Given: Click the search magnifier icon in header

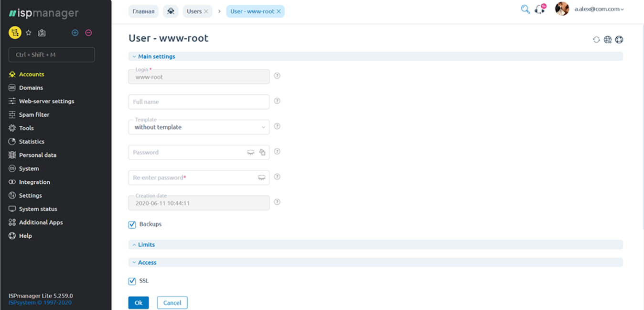Looking at the screenshot, I should coord(525,10).
